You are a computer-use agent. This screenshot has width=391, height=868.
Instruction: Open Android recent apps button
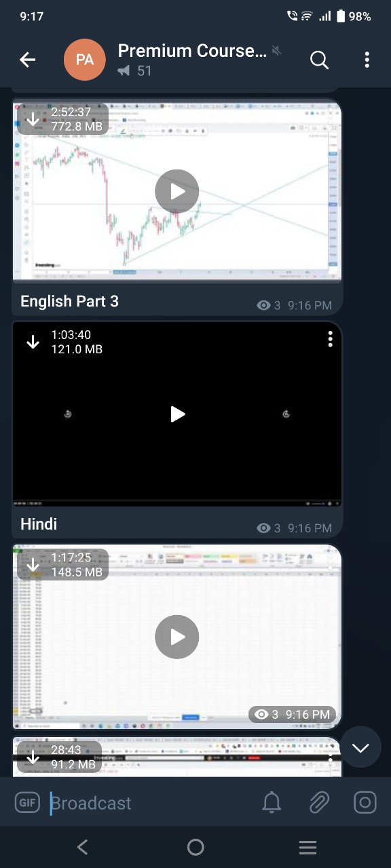tap(308, 847)
